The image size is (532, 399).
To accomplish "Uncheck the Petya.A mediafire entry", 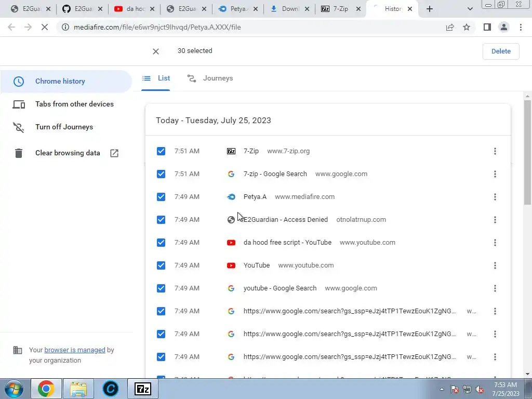I will click(x=161, y=197).
